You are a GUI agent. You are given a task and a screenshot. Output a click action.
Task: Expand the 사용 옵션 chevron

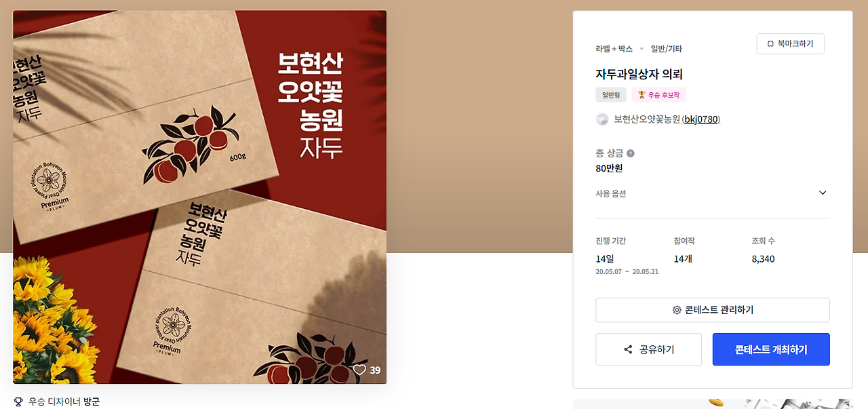coord(823,193)
